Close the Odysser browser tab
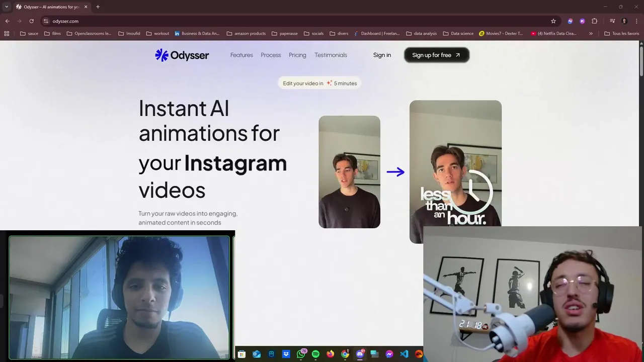644x362 pixels. pos(85,7)
